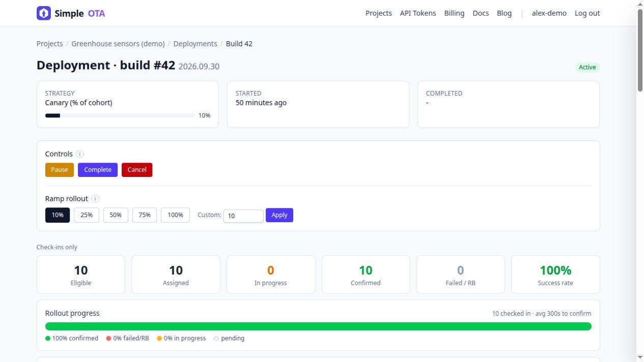The image size is (644, 362).
Task: Ramp rollout to 25%
Action: click(87, 215)
